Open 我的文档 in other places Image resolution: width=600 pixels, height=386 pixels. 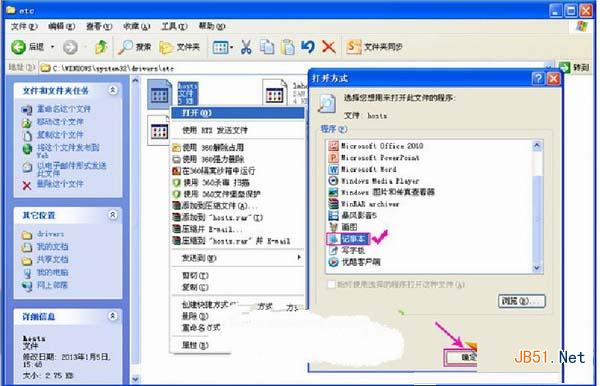tap(52, 247)
